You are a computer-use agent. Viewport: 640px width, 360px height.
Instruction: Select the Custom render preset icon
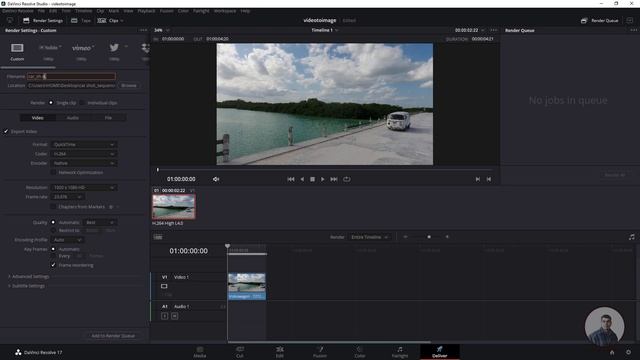pyautogui.click(x=17, y=48)
